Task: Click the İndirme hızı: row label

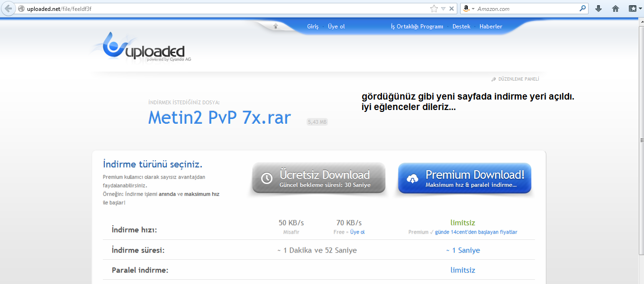Action: pyautogui.click(x=134, y=230)
